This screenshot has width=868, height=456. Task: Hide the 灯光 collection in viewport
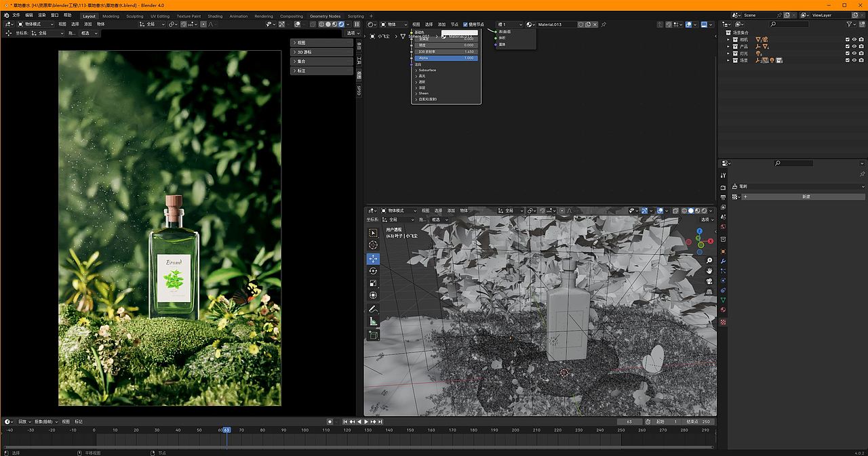[x=854, y=53]
